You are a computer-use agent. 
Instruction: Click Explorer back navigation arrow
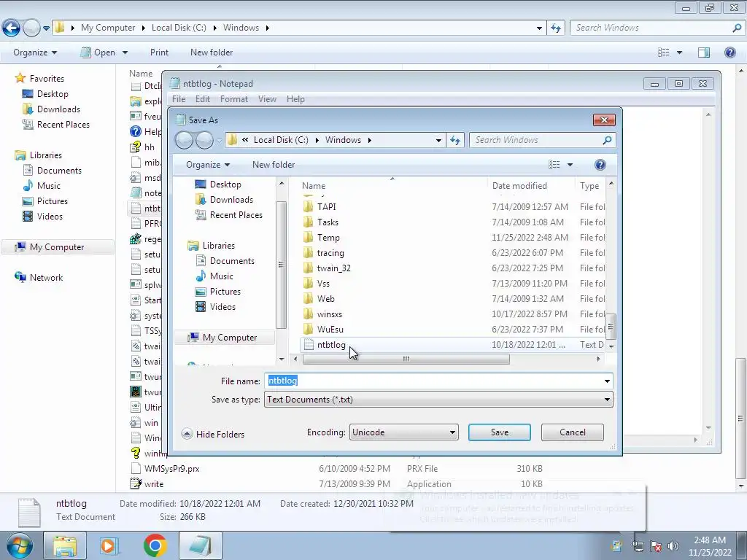[12, 28]
